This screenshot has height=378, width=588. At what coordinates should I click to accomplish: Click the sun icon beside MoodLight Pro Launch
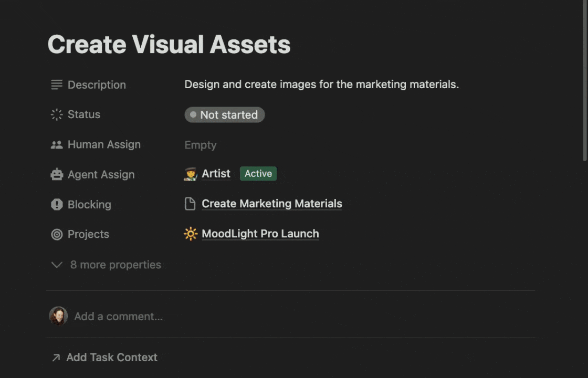[x=190, y=234]
